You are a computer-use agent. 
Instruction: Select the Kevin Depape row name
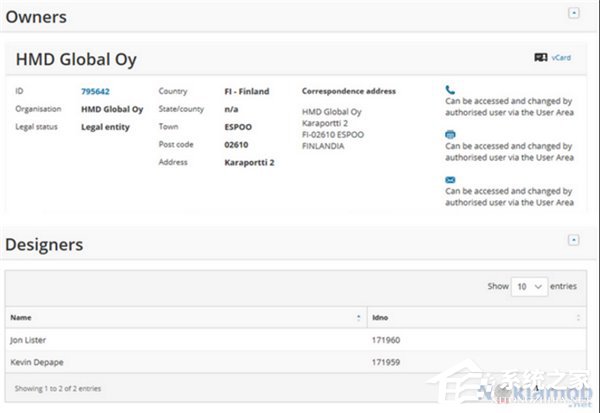pyautogui.click(x=37, y=362)
